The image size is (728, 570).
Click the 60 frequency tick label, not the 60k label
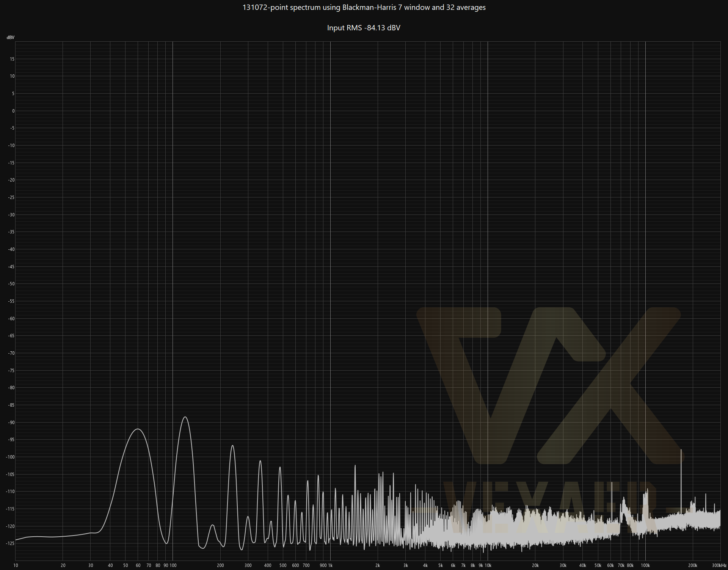coord(138,565)
